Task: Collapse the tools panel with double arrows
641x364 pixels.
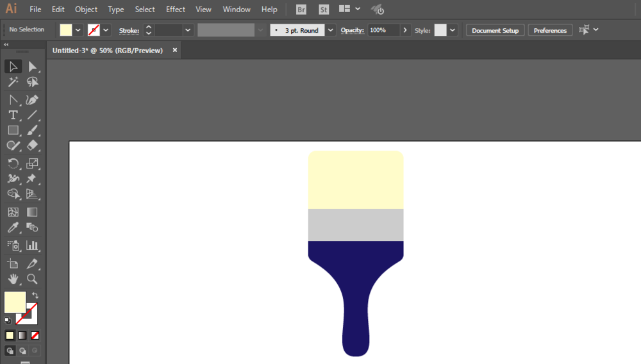Action: [6, 44]
